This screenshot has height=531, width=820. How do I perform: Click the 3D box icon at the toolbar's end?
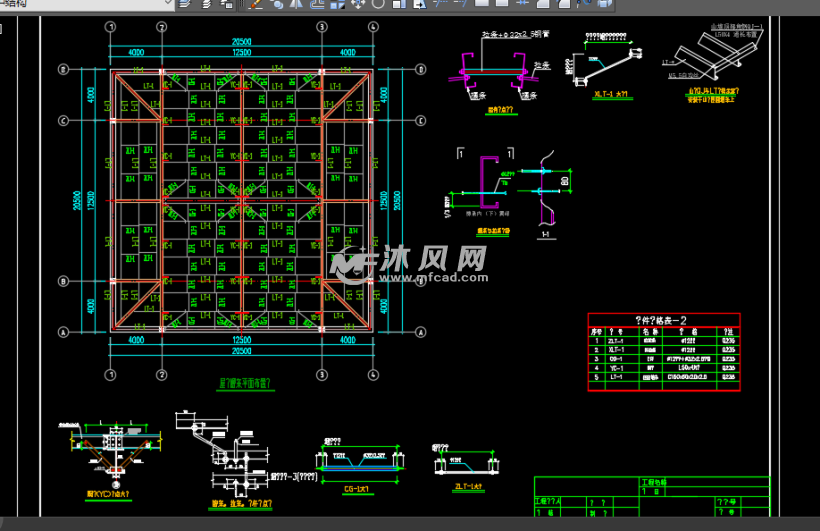pyautogui.click(x=604, y=4)
